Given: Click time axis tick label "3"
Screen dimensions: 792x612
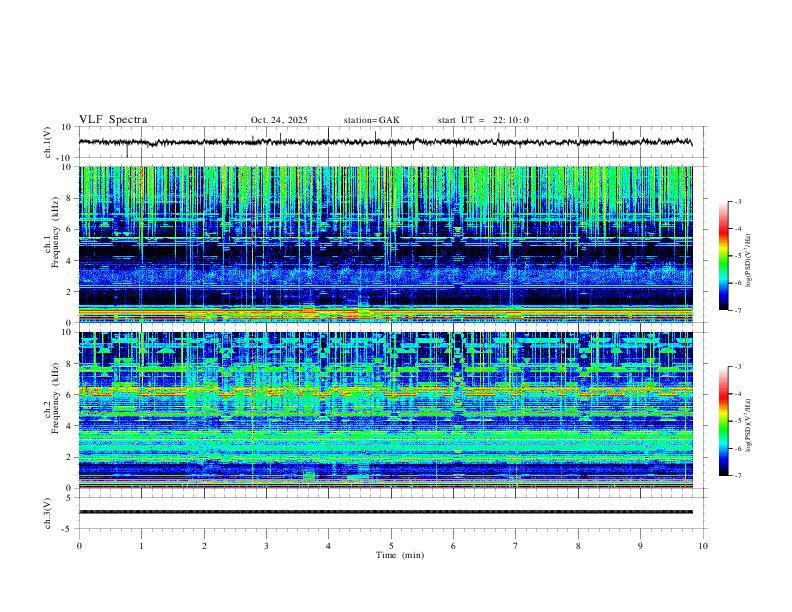Looking at the screenshot, I should point(266,546).
